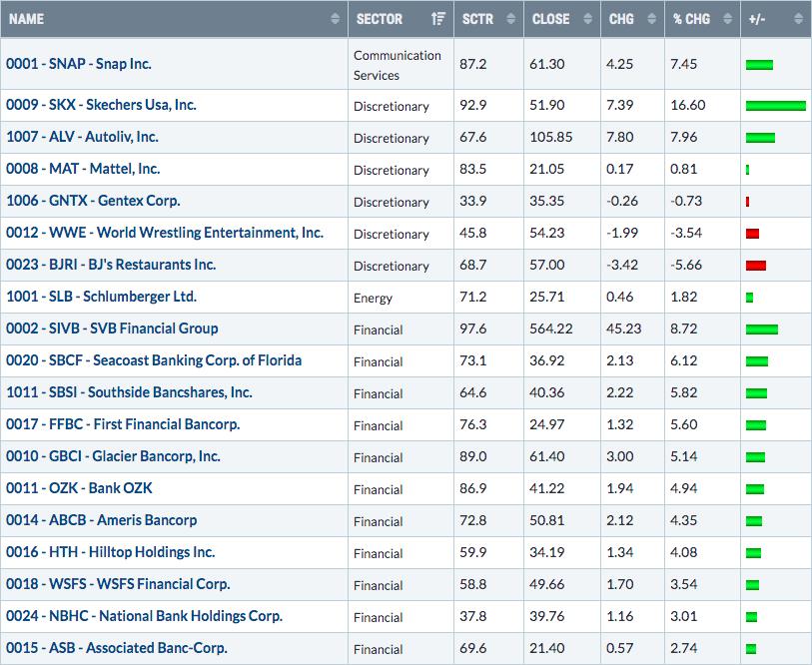Click the red bar for BJ's Restaurants
This screenshot has width=812, height=665.
click(x=755, y=266)
